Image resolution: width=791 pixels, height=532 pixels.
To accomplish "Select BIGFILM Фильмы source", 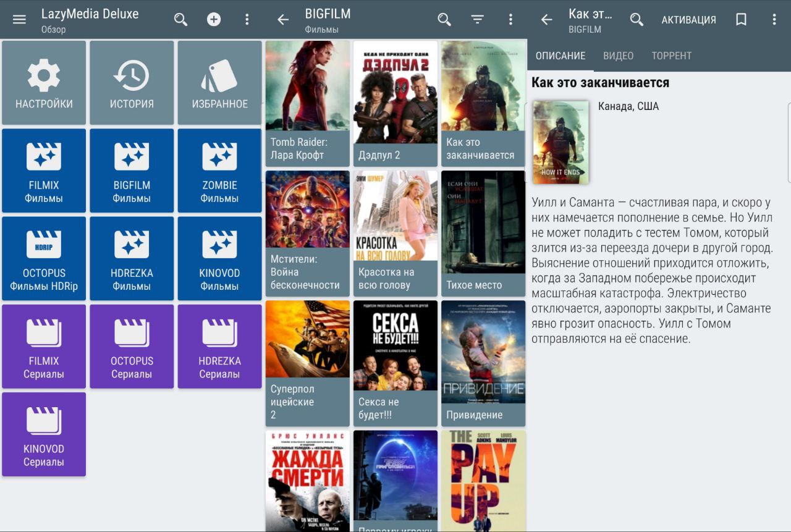I will (132, 171).
